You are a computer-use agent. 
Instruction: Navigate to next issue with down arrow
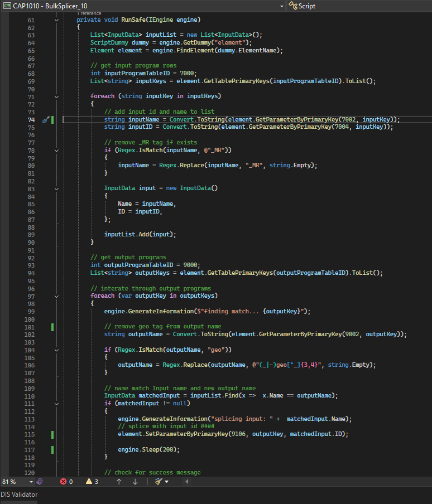(135, 482)
